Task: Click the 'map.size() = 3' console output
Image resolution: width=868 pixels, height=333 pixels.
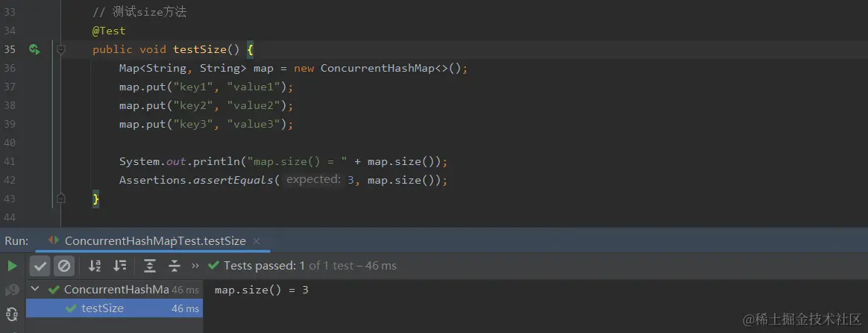Action: [261, 290]
